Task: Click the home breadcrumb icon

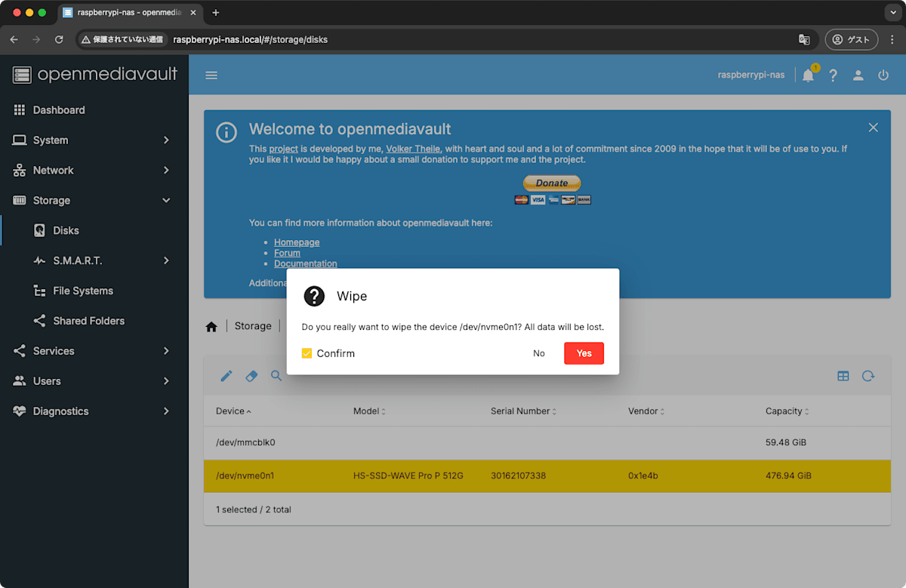Action: 211,326
